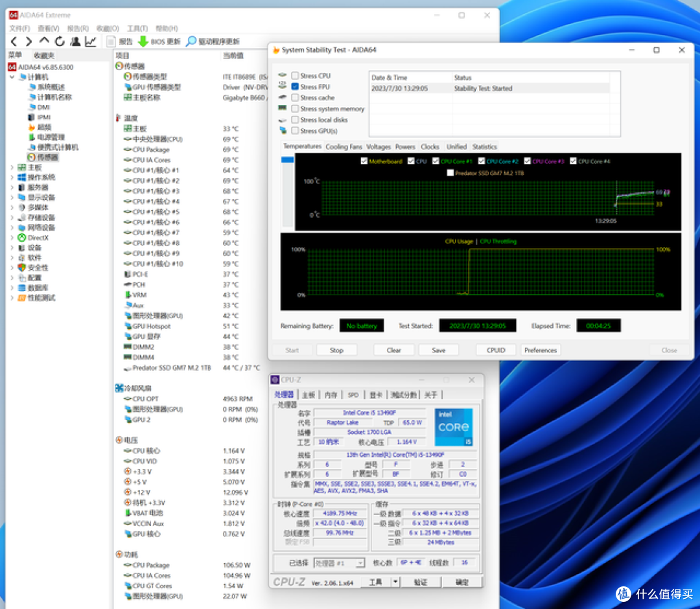Expand the 显示设备 display tree node
Screen dimensions: 700x609
click(12, 198)
